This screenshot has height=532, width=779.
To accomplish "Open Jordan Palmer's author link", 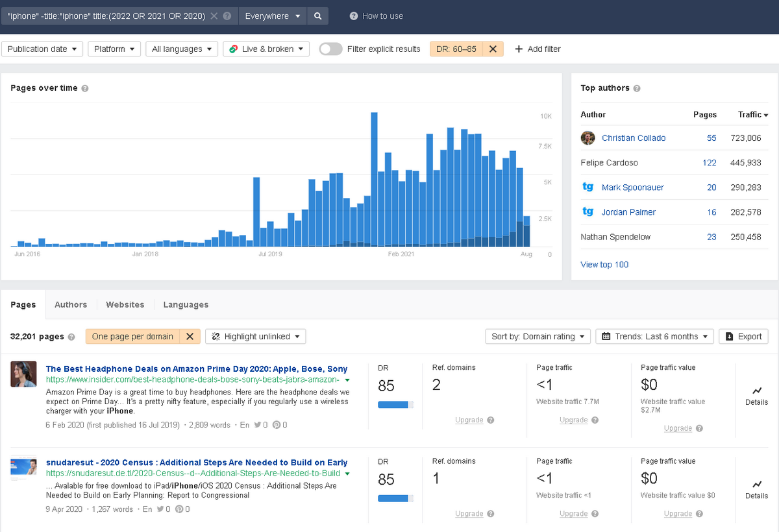I will 629,212.
